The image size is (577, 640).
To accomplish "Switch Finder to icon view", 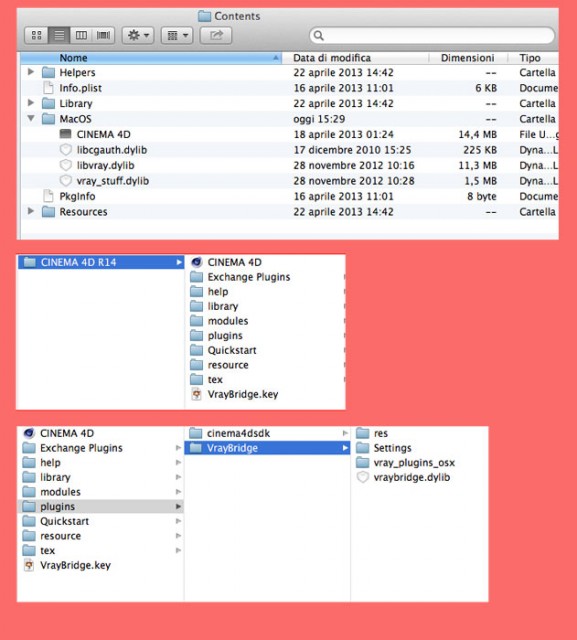I will pyautogui.click(x=36, y=36).
